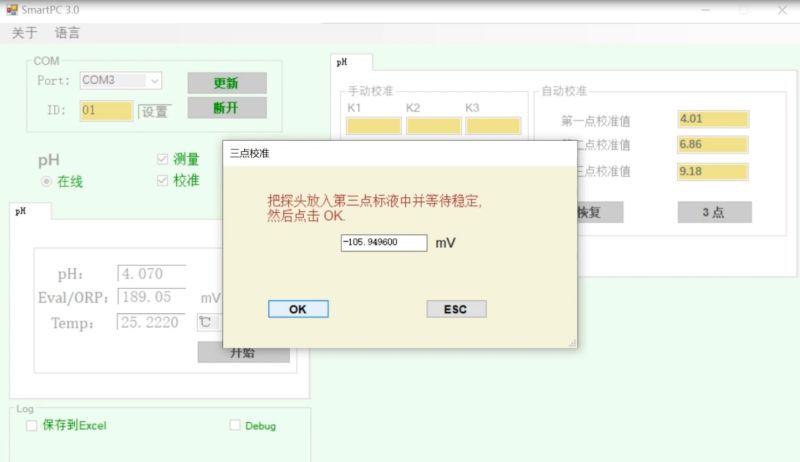Select the pH tab above manual calibration

(x=343, y=62)
